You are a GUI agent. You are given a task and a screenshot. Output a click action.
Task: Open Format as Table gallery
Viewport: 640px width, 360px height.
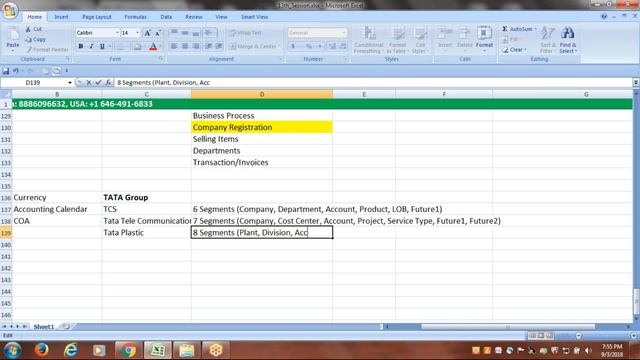pos(397,40)
